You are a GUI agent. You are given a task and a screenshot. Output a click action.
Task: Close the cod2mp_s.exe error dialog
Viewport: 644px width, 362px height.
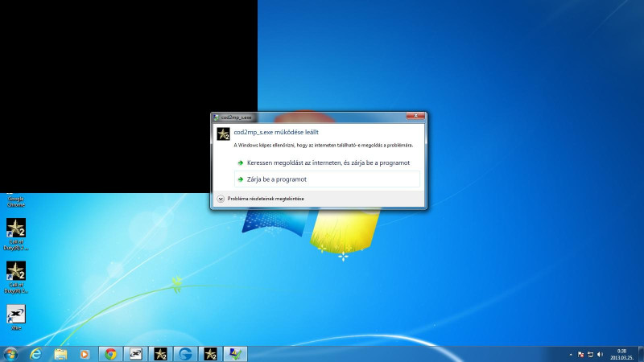(415, 116)
